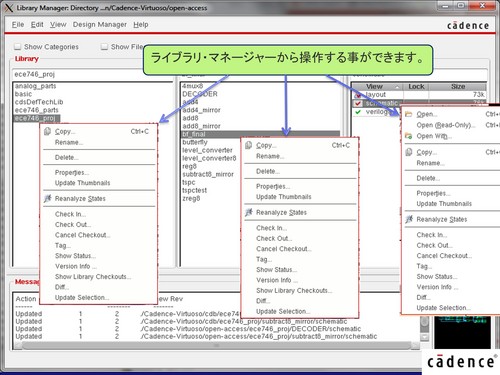Select the add8_mirror cell
Viewport: 500px width, 375px height.
pyautogui.click(x=201, y=126)
